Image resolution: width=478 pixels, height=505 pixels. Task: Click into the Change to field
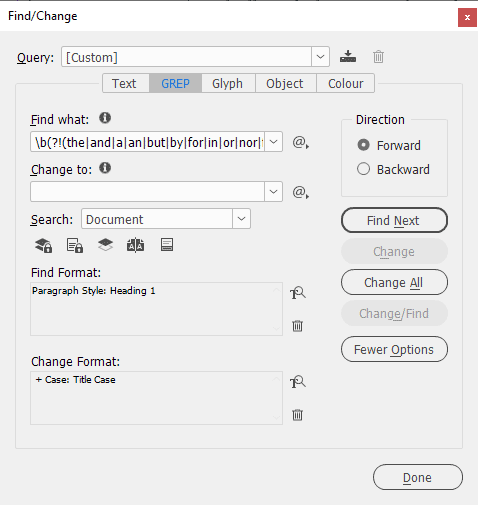147,192
